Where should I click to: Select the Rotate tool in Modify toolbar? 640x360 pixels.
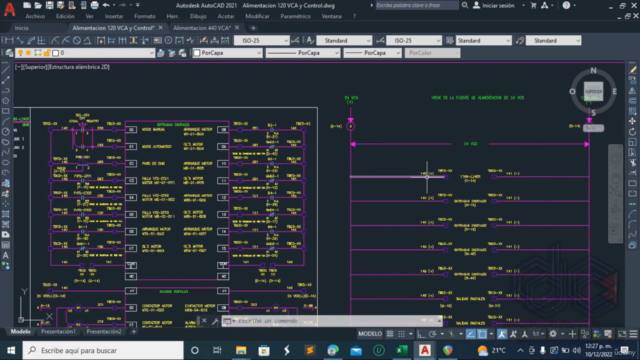pyautogui.click(x=633, y=132)
